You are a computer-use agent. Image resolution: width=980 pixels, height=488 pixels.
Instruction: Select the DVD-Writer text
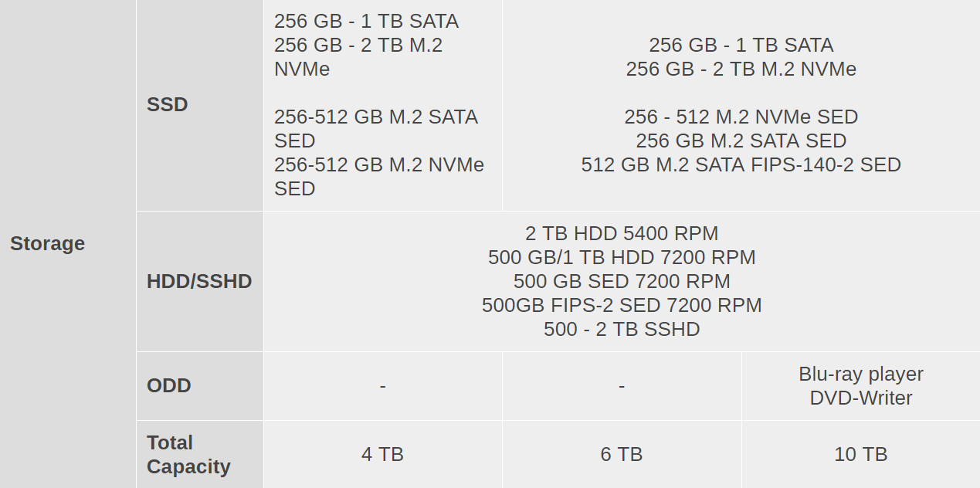[x=861, y=398]
